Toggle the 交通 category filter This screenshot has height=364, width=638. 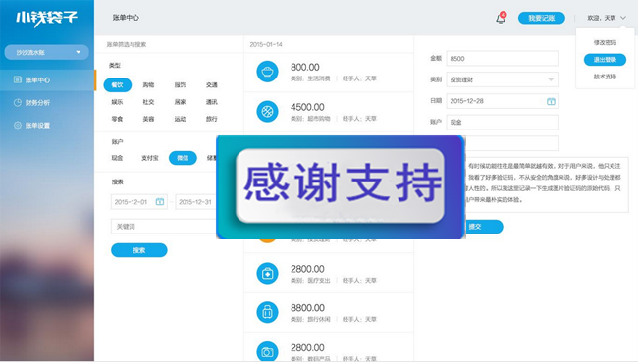212,85
